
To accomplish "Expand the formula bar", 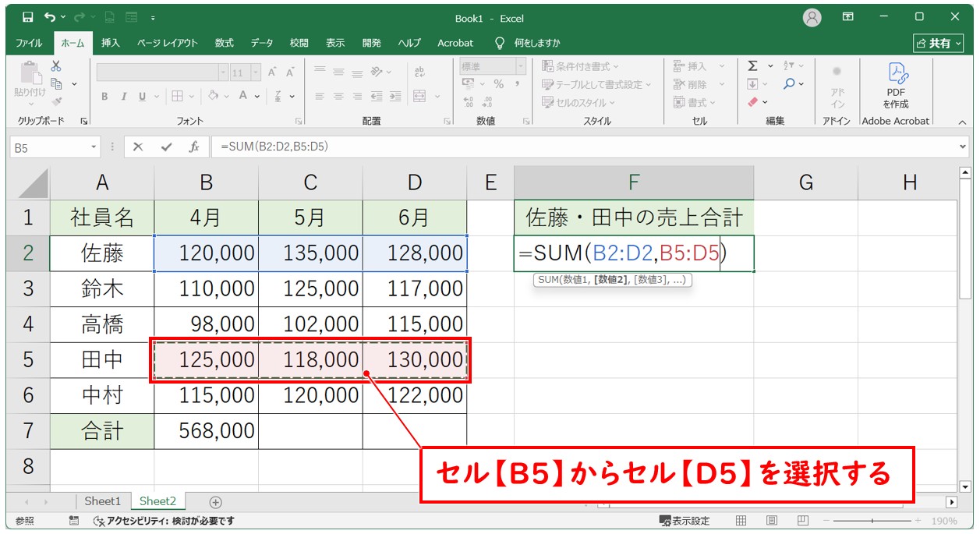I will click(x=964, y=147).
